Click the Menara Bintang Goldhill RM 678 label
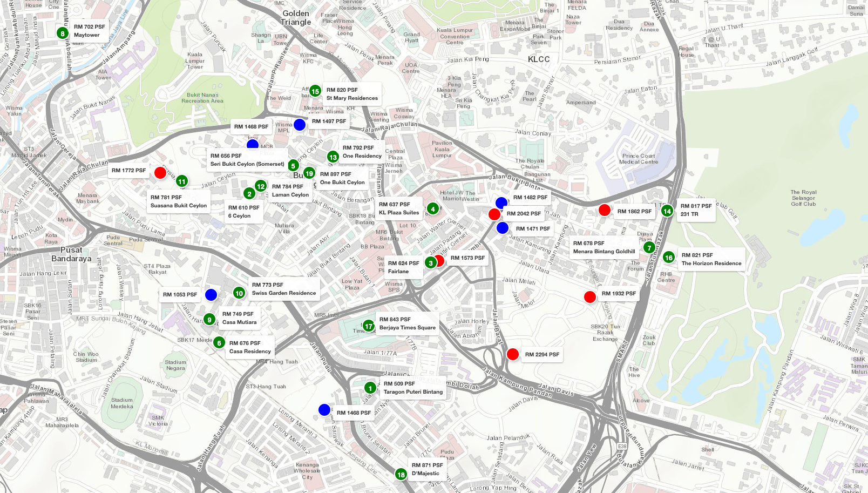This screenshot has height=493, width=868. tap(604, 247)
